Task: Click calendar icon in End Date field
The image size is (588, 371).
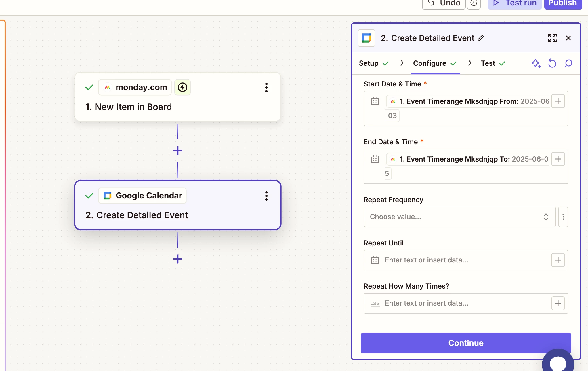Action: point(375,159)
